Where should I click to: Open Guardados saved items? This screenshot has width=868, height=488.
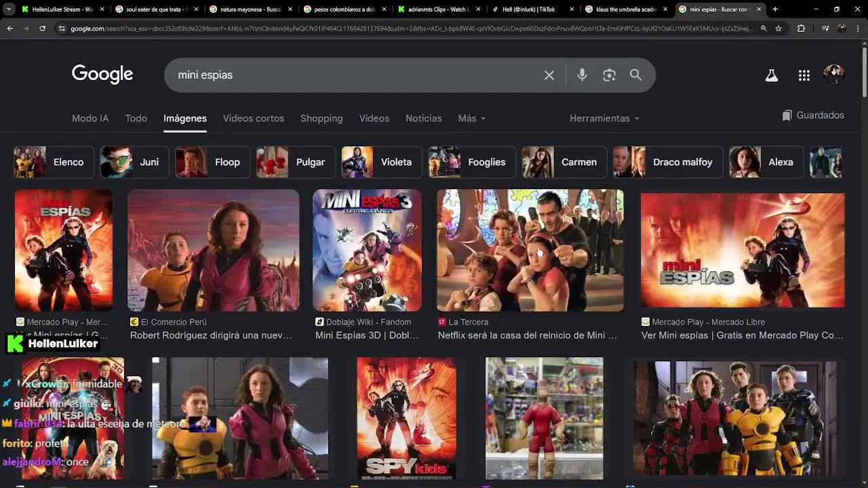coord(813,116)
